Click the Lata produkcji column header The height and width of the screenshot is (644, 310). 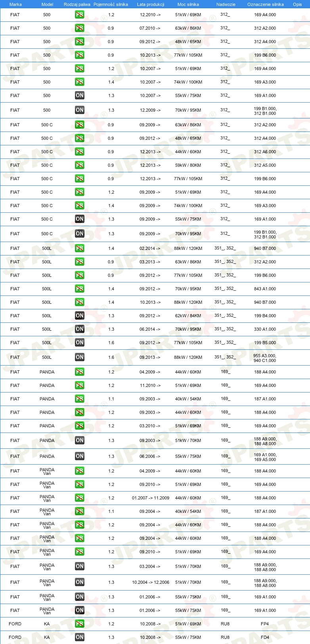pos(151,4)
